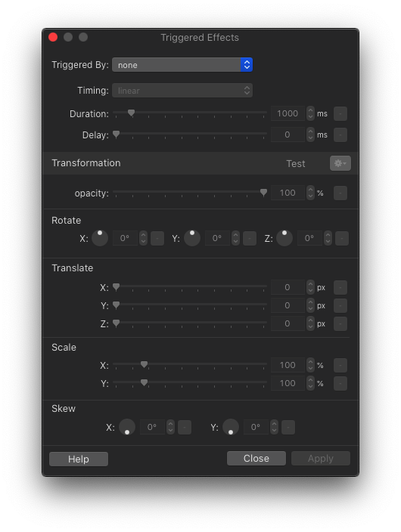Click the Skew X angle dial
This screenshot has height=532, width=401.
(x=127, y=427)
